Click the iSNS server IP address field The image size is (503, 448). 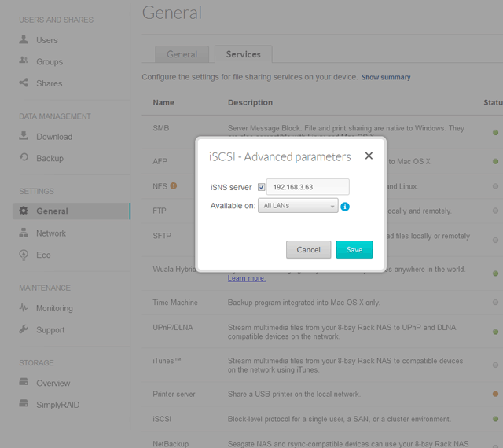click(308, 188)
